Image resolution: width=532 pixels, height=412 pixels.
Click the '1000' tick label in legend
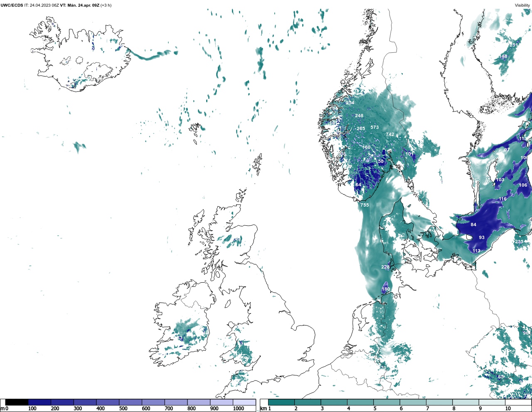click(239, 409)
